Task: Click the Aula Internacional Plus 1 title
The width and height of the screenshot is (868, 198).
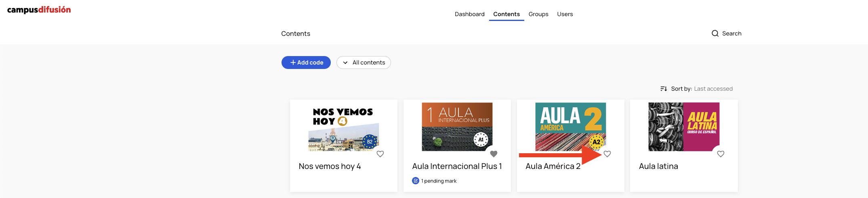Action: [x=457, y=166]
